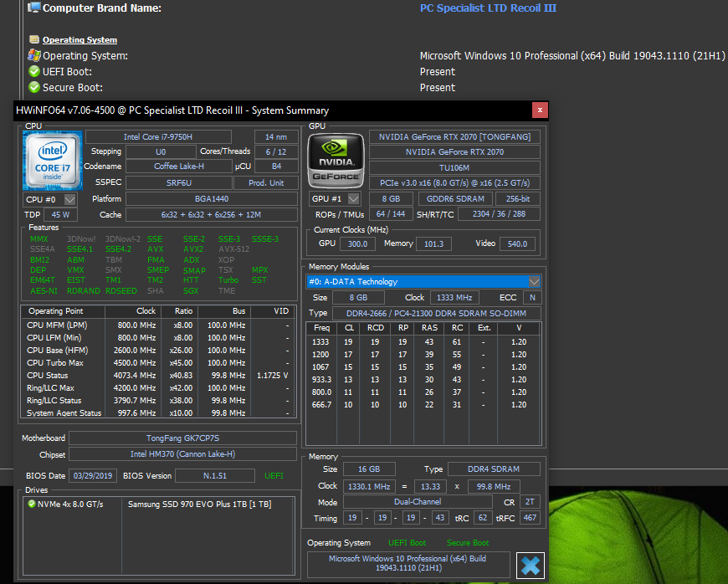Screen dimensions: 728x584
Task: Click the GDDR6 SDRAM memory type field
Action: [455, 198]
